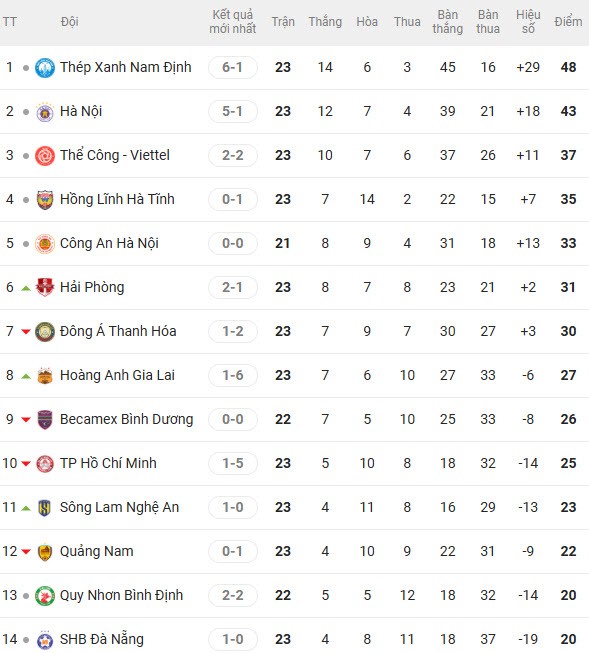Click the Hải Phòng club logo
This screenshot has height=653, width=589.
45,287
